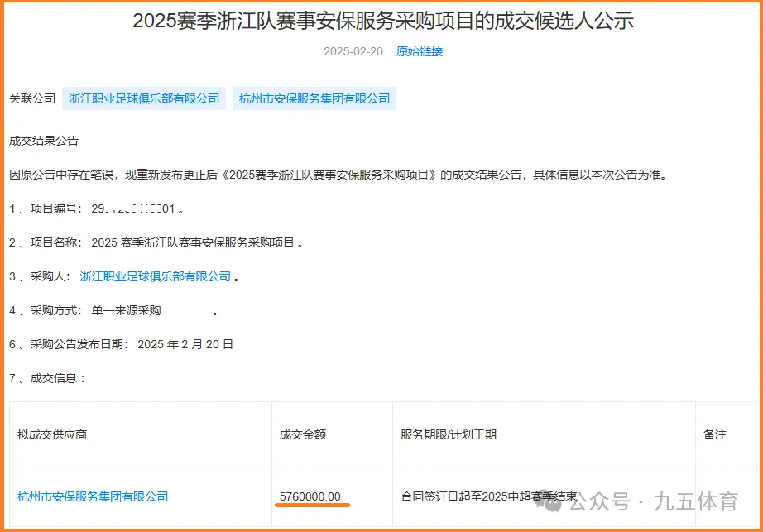
Task: Click the 成交信息 line
Action: [x=47, y=378]
